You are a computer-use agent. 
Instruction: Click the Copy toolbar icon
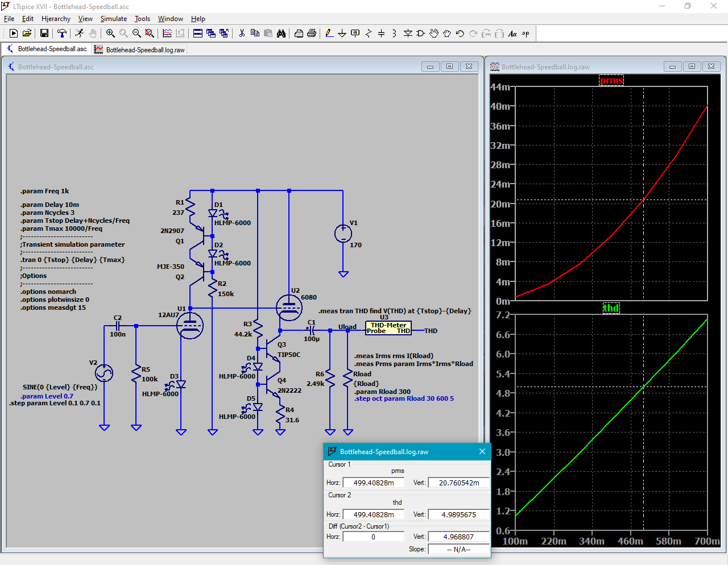[255, 34]
